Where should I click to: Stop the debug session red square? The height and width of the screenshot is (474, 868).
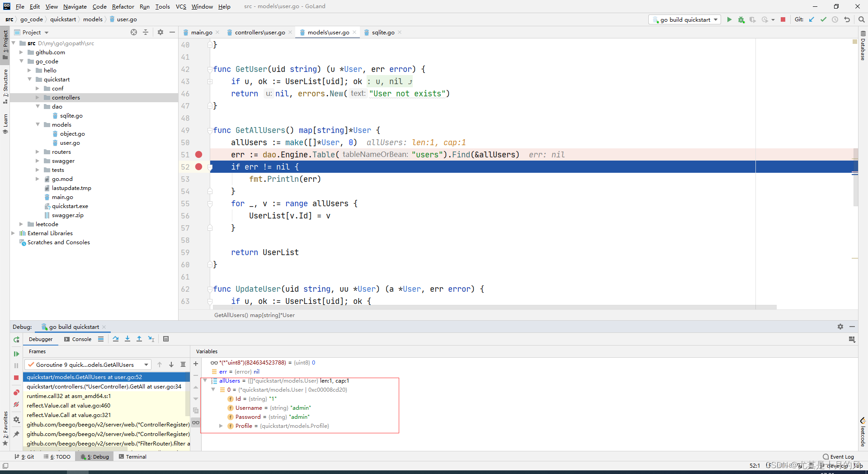pos(16,377)
